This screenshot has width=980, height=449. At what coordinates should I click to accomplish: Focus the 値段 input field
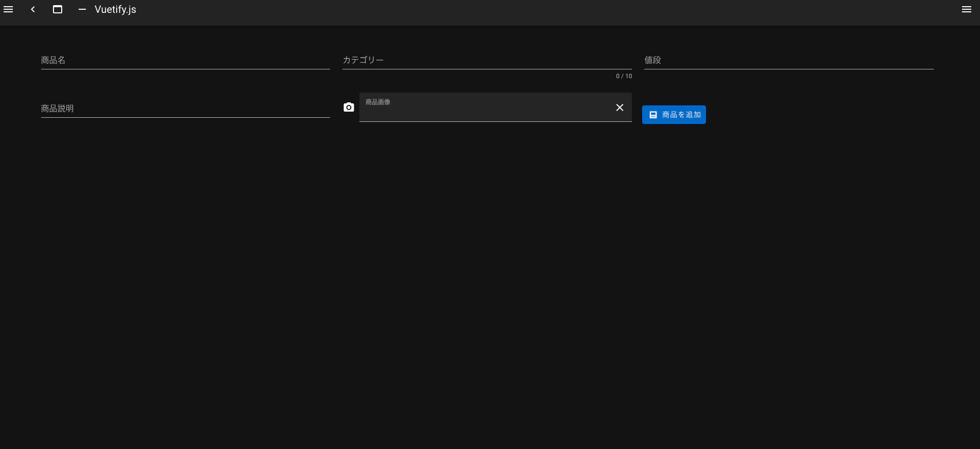(x=789, y=60)
